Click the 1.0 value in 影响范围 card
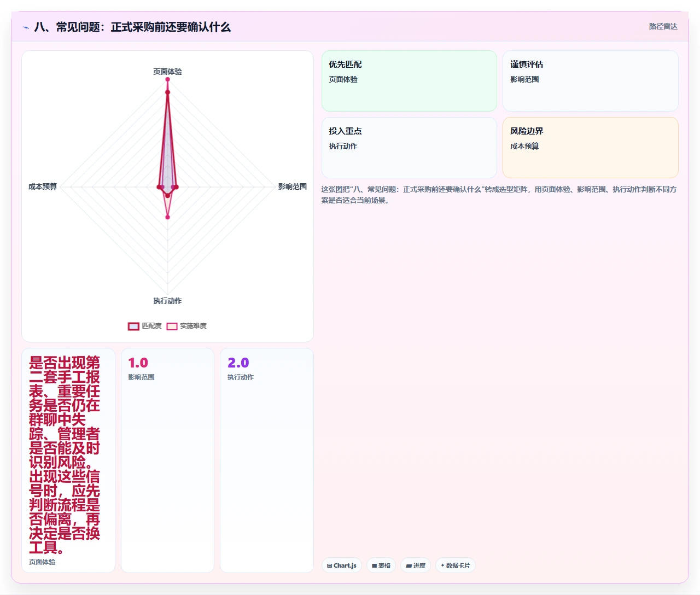The height and width of the screenshot is (595, 700). [x=138, y=363]
